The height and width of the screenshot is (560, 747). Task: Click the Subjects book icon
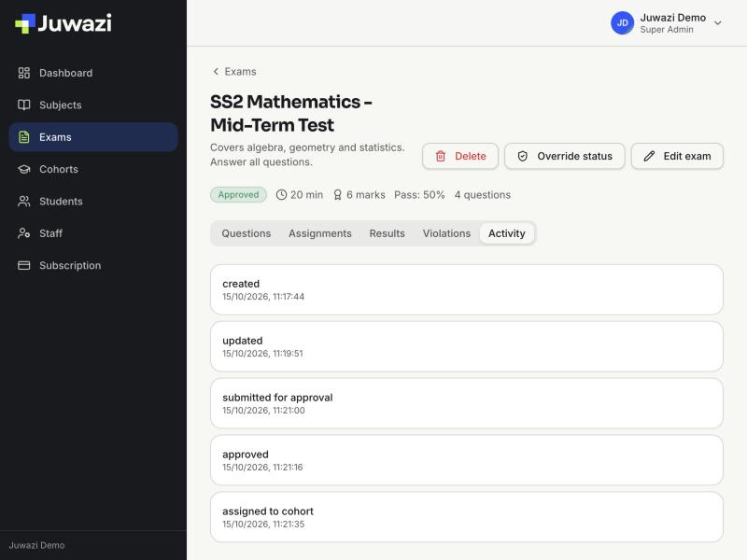coord(24,105)
